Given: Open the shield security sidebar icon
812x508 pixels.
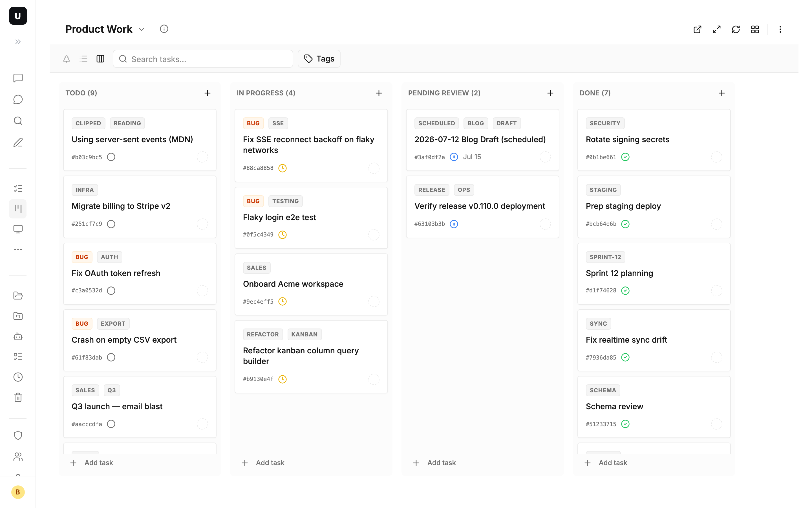Looking at the screenshot, I should click(x=18, y=435).
